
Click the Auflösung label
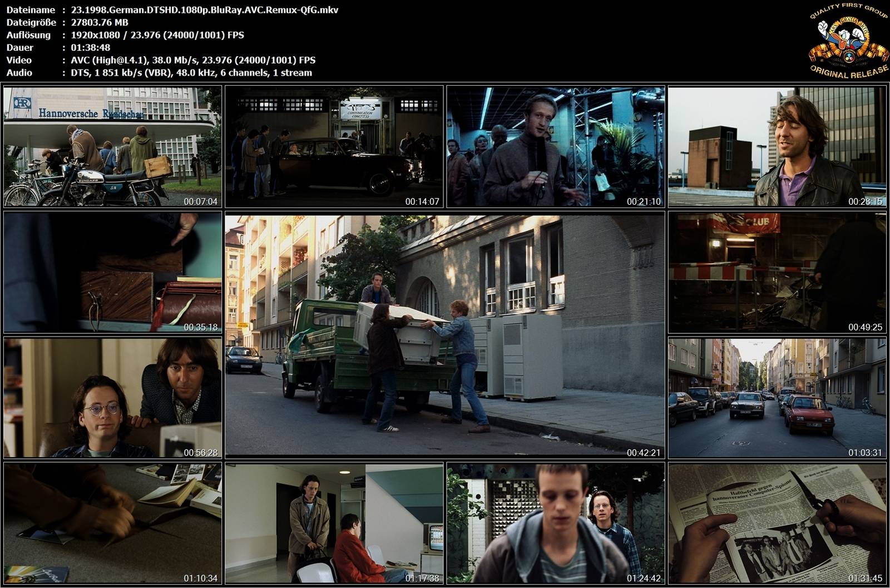[28, 34]
